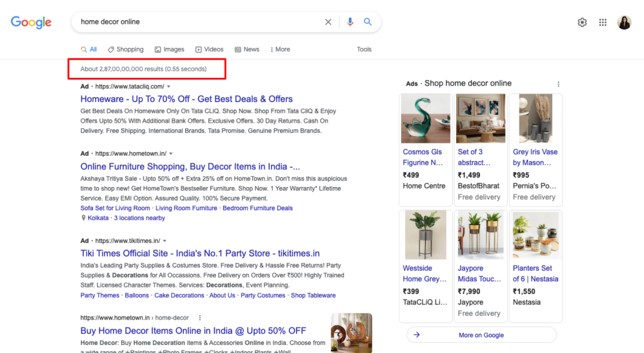Click the More on Google button

pyautogui.click(x=481, y=335)
